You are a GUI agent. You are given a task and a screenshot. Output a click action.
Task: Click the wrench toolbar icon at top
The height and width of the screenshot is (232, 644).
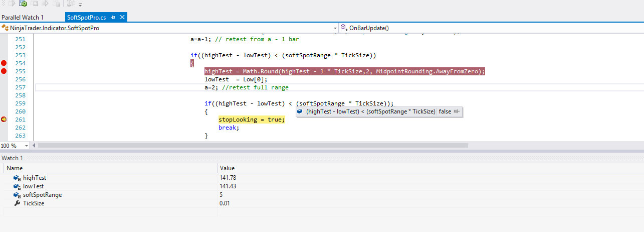71,4
